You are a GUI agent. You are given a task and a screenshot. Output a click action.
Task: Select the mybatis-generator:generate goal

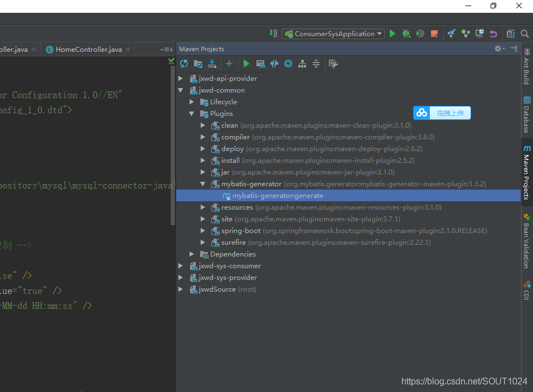click(278, 196)
